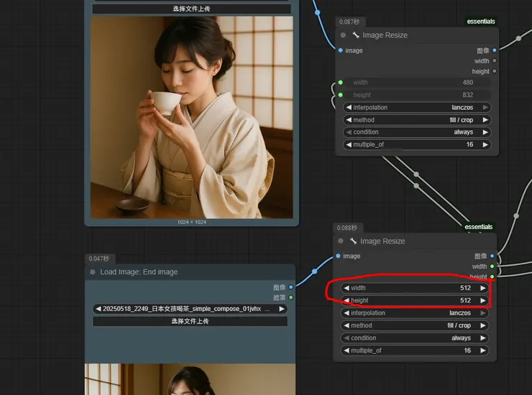Click the height 512 value field
The height and width of the screenshot is (395, 532).
(415, 300)
